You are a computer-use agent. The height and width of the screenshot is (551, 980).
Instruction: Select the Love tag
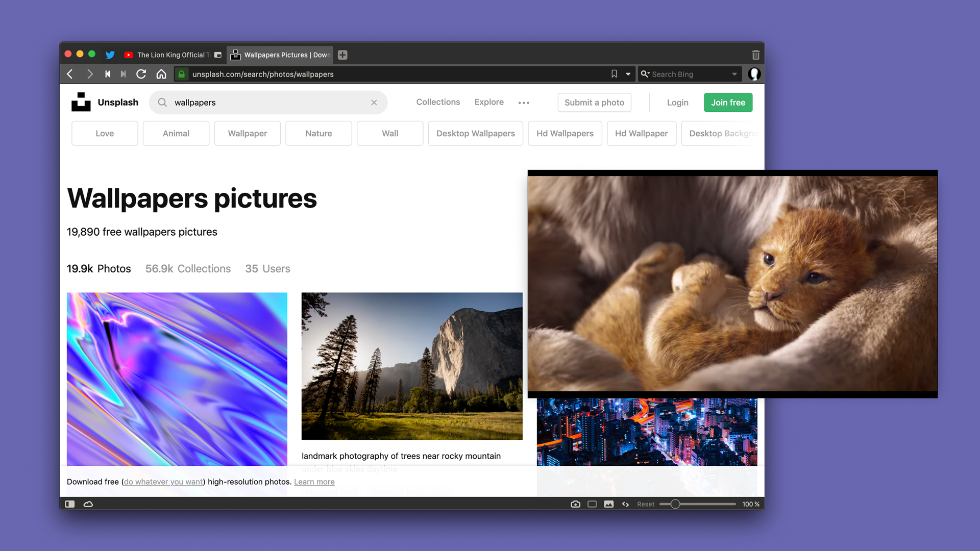105,133
